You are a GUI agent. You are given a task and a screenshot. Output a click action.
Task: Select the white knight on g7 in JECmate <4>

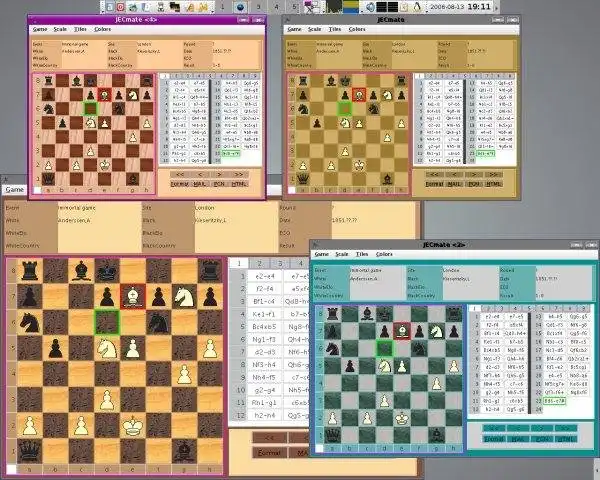coord(133,95)
